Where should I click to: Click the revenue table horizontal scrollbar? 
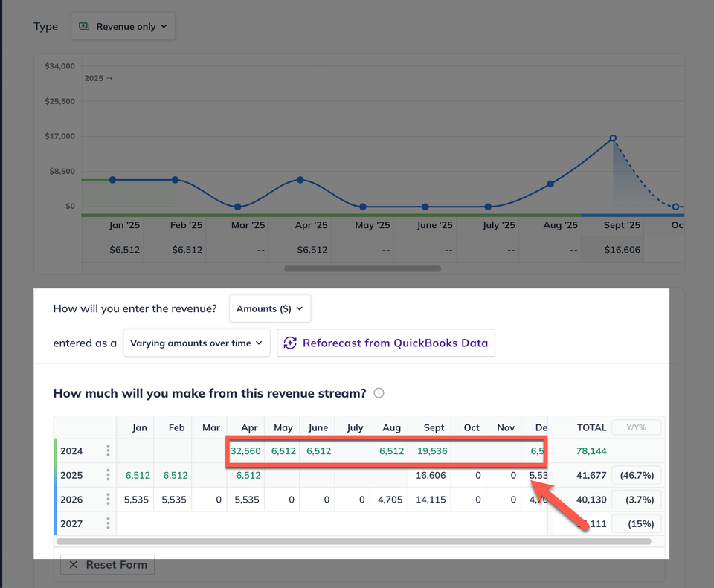pyautogui.click(x=354, y=542)
